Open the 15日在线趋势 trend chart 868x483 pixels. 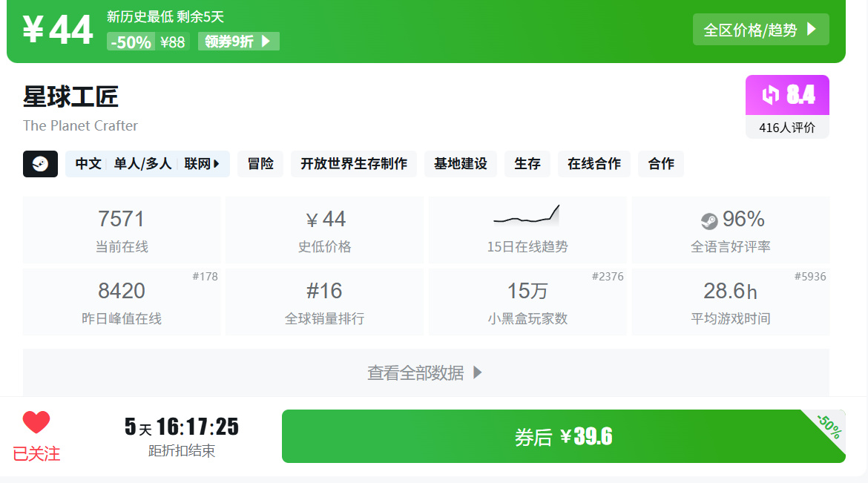click(x=527, y=230)
